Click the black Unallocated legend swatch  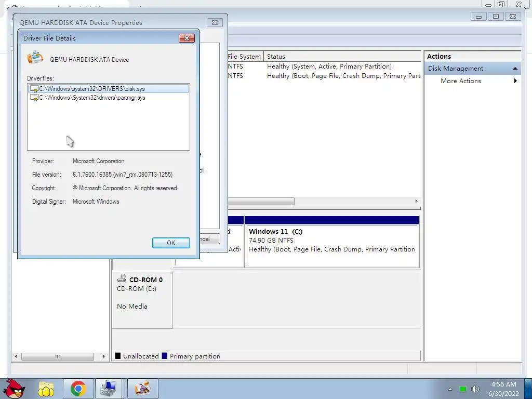click(x=118, y=356)
